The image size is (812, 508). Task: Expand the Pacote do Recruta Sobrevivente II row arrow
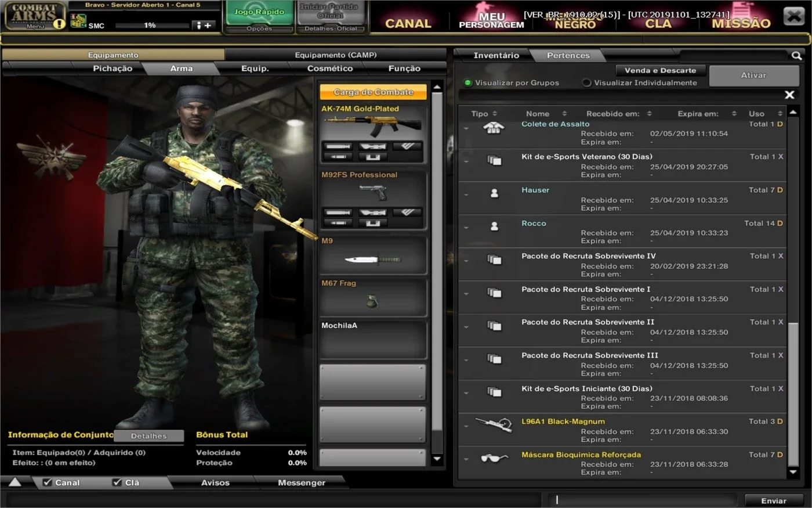click(466, 327)
